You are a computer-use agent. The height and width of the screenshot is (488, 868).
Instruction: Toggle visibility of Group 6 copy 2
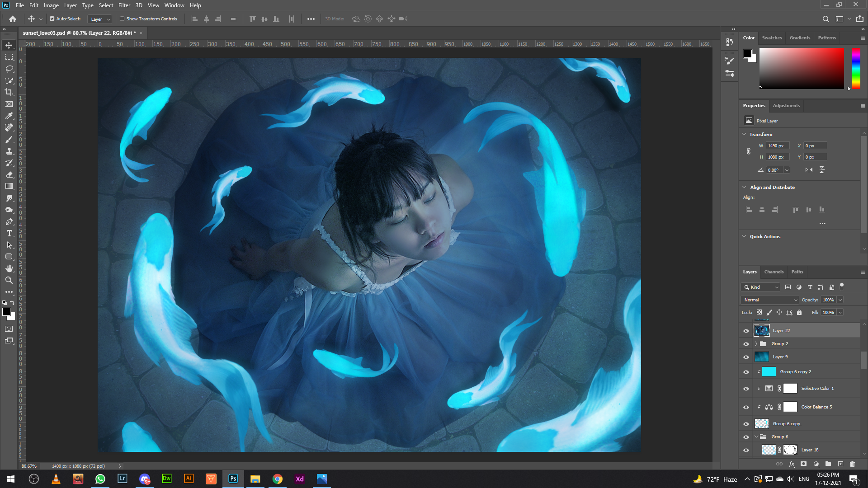pos(746,372)
